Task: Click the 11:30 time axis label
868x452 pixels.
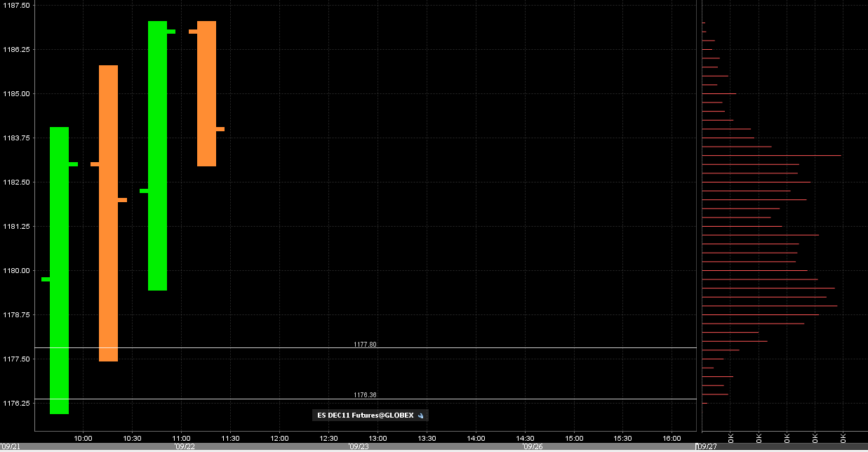Action: [x=230, y=437]
